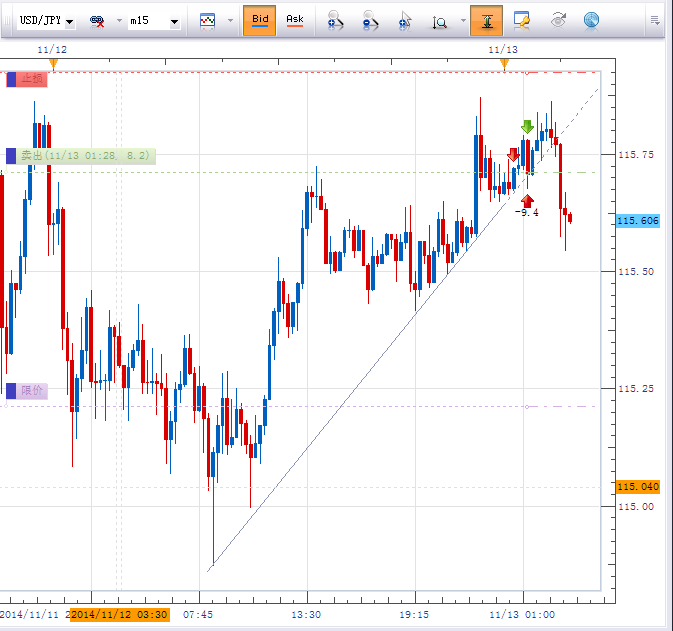Viewport: 673px width, 631px height.
Task: Click the 07:45 time axis label
Action: click(x=198, y=615)
